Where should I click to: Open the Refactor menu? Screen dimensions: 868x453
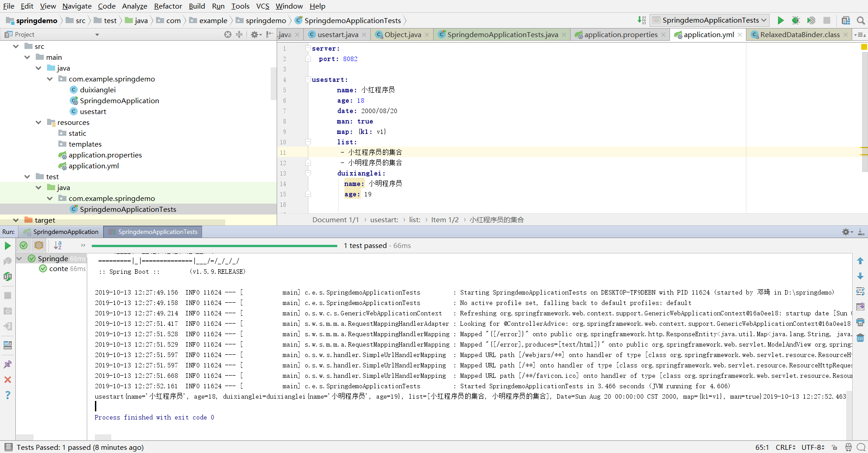[168, 6]
